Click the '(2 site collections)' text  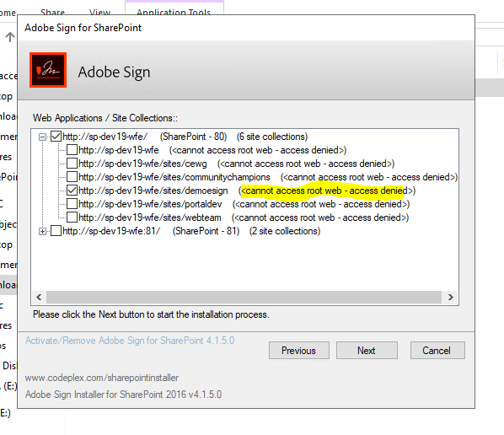pos(285,231)
